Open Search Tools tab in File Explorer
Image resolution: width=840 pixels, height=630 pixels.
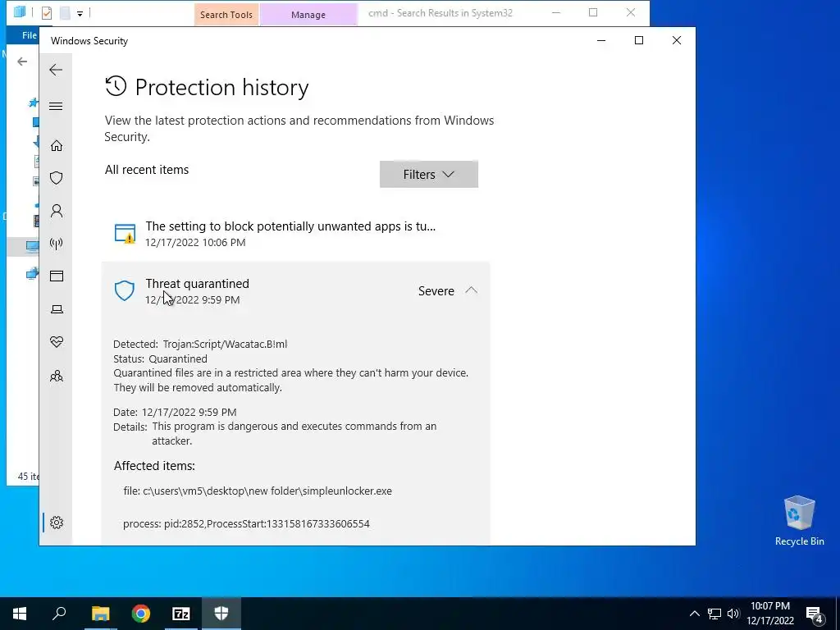(x=226, y=15)
